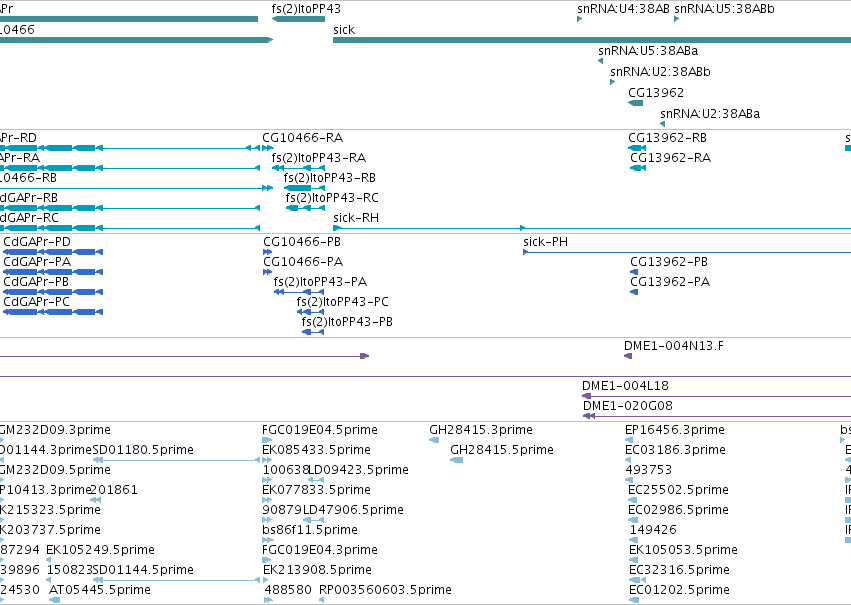This screenshot has height=605, width=851.
Task: Click EST EK213908.5prime
Action: click(x=317, y=571)
